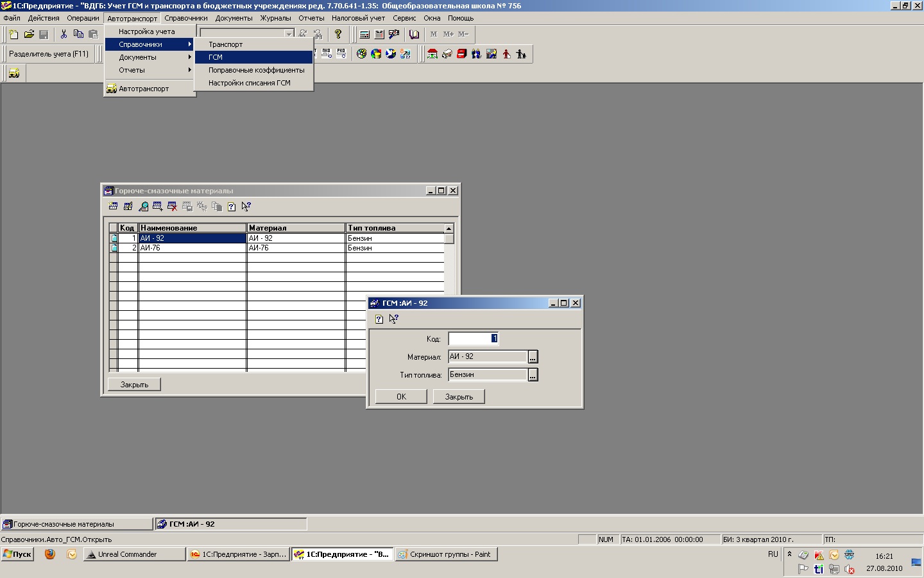Click Edit item icon in GSM list toolbar
The height and width of the screenshot is (578, 924).
128,206
